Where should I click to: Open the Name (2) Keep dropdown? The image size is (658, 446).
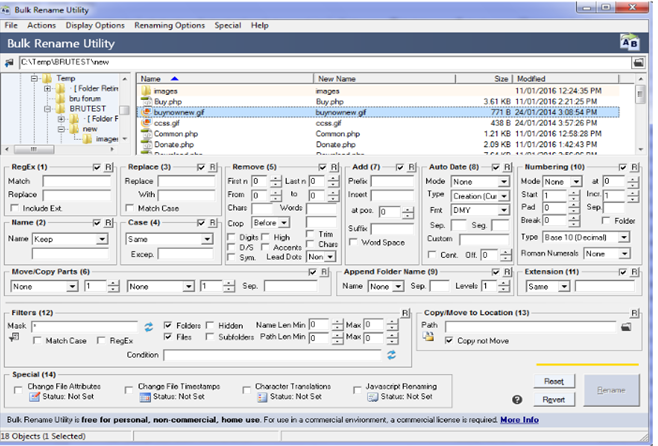pyautogui.click(x=103, y=240)
